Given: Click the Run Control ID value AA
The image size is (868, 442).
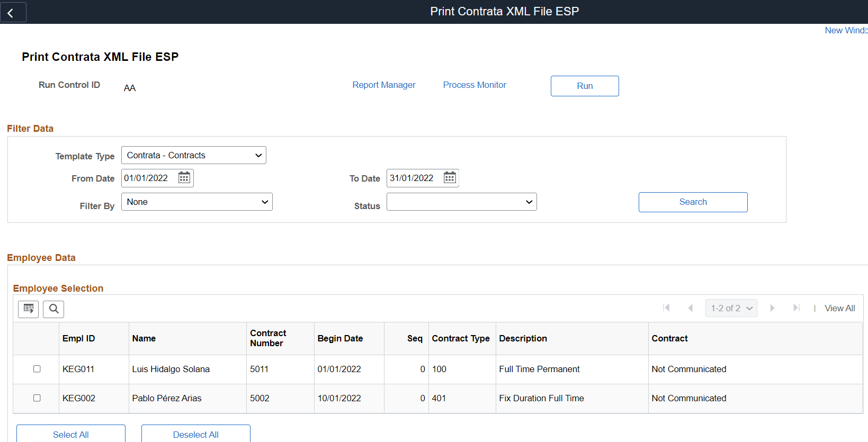Looking at the screenshot, I should pyautogui.click(x=130, y=88).
